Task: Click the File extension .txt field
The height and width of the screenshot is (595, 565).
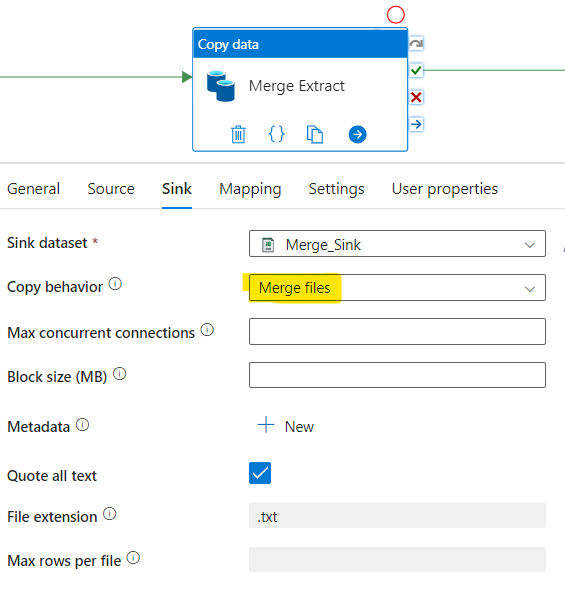Action: pyautogui.click(x=397, y=516)
